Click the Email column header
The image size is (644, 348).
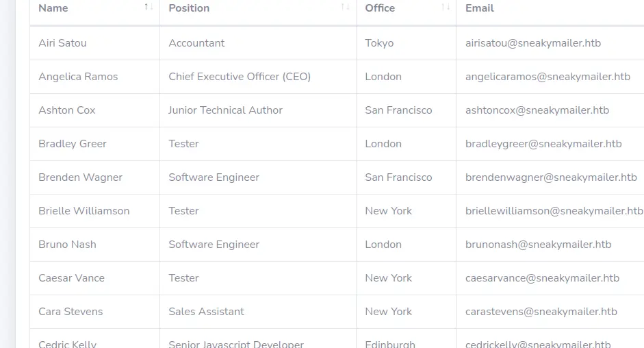pos(480,8)
